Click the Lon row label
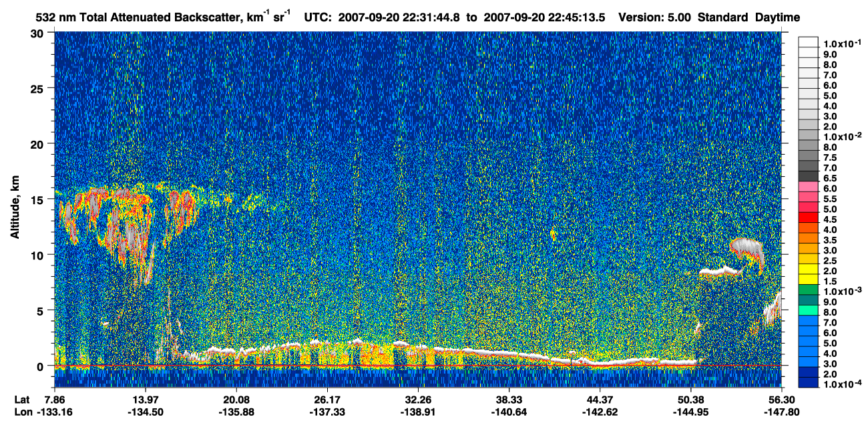This screenshot has width=868, height=445. point(22,412)
